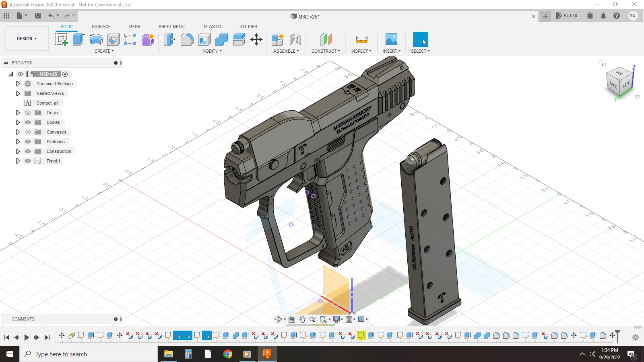
Task: Expand the Bodies folder
Action: point(18,122)
